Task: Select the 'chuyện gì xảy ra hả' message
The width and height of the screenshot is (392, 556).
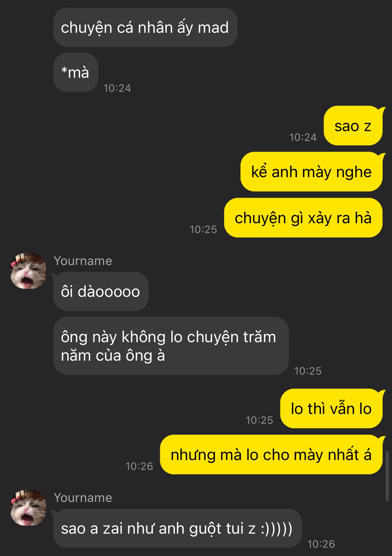Action: (303, 218)
